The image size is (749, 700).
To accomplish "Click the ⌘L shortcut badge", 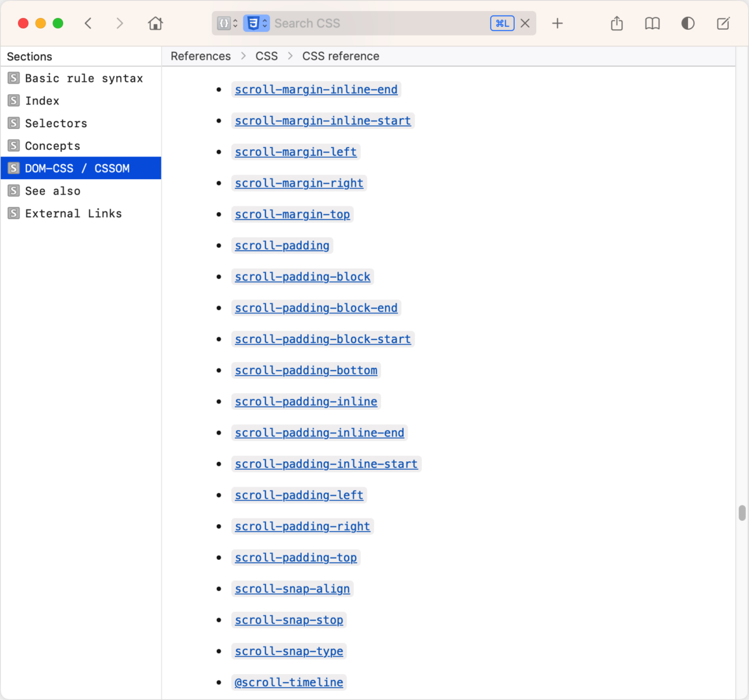I will [502, 23].
